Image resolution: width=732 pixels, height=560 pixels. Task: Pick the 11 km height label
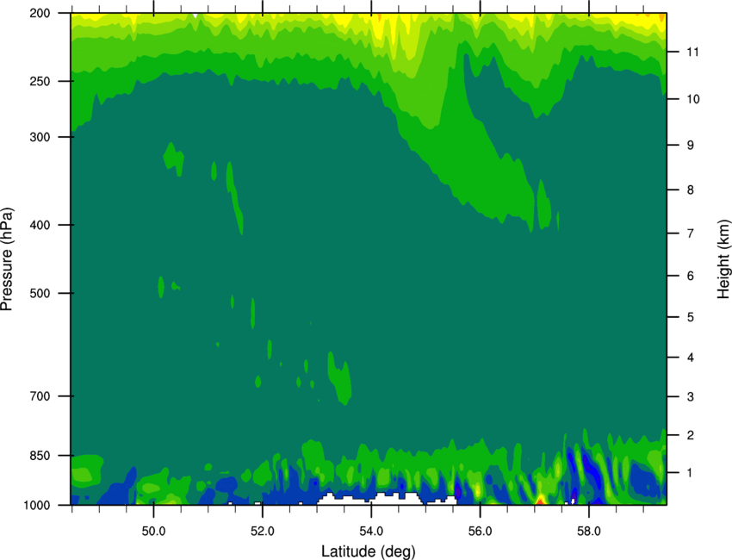point(692,52)
